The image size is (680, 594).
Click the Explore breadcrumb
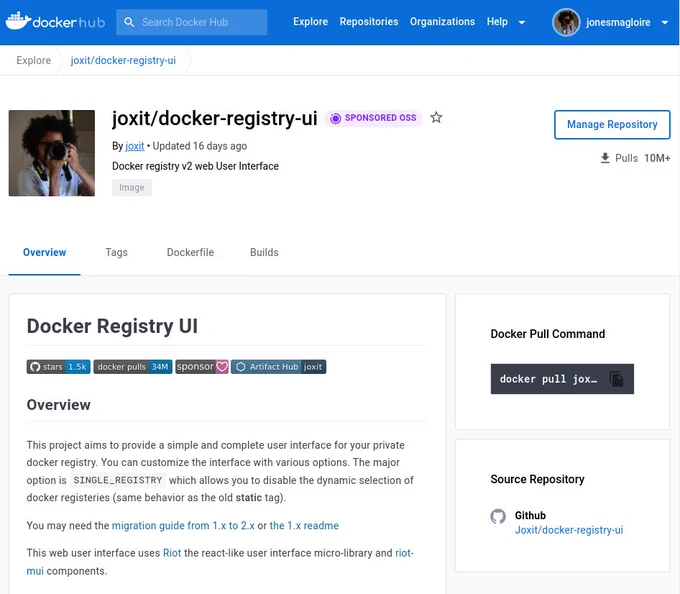tap(33, 60)
